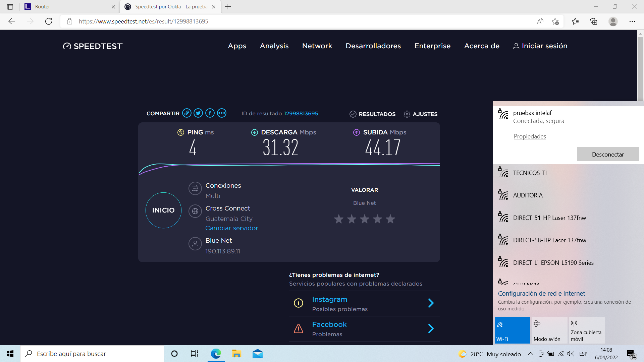Open browser Collections icon
This screenshot has width=644, height=362.
click(x=594, y=21)
